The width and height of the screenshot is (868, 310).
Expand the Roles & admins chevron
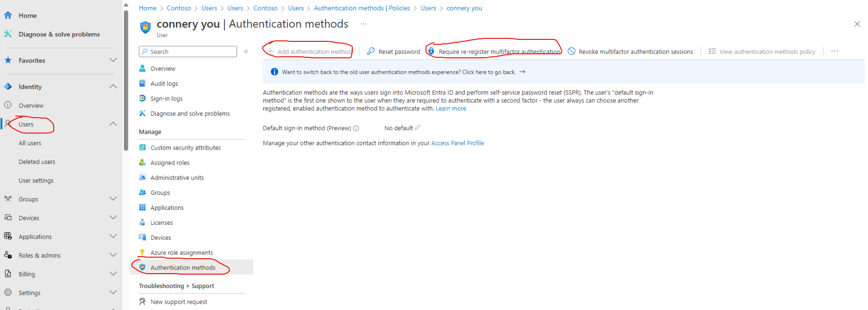113,255
